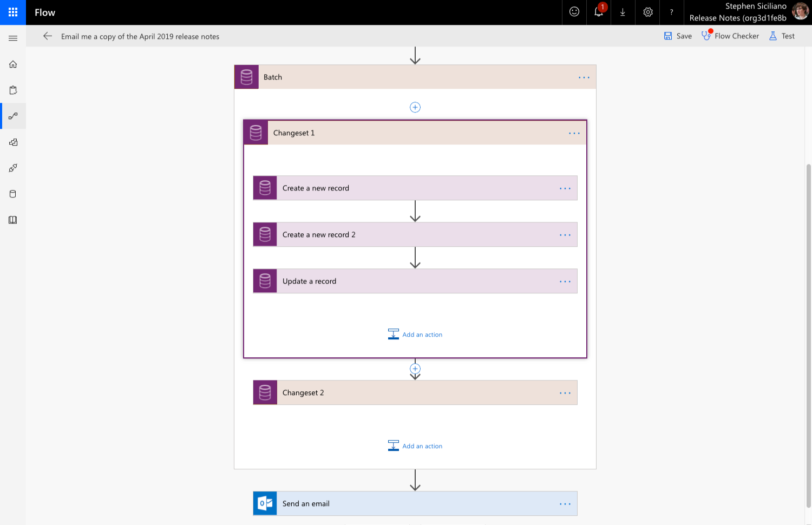Open Flow settings via the gear icon

pyautogui.click(x=647, y=12)
